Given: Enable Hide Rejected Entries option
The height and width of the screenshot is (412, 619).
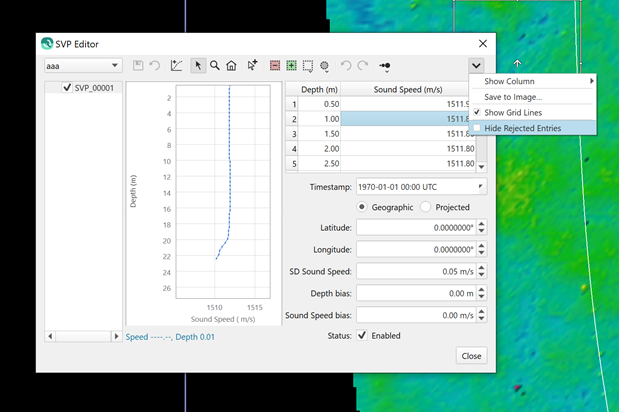Looking at the screenshot, I should coord(522,128).
